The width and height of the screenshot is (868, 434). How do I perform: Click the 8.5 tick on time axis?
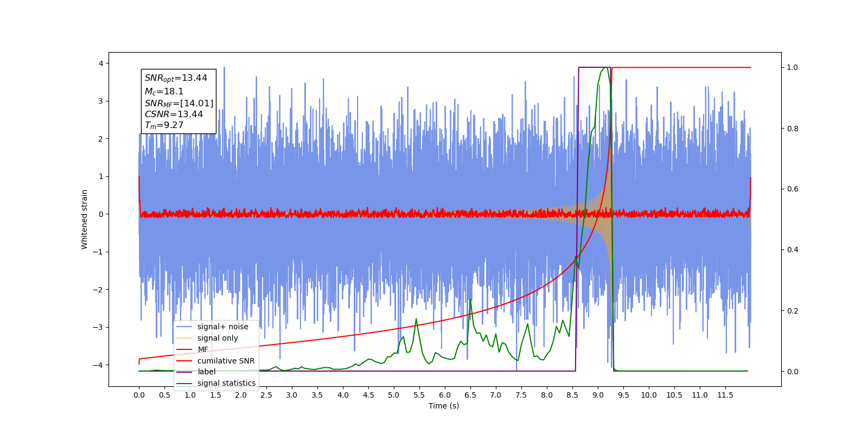pyautogui.click(x=572, y=395)
